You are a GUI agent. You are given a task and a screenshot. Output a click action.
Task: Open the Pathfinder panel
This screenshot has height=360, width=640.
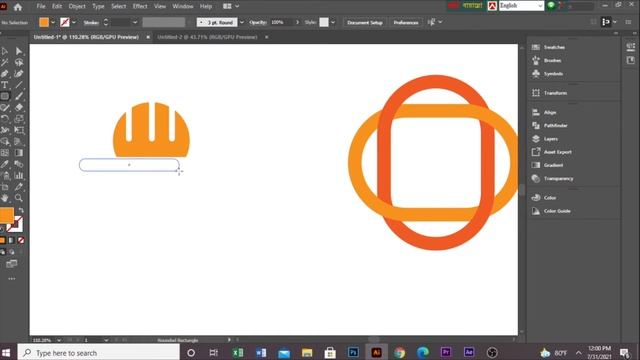[x=556, y=126]
